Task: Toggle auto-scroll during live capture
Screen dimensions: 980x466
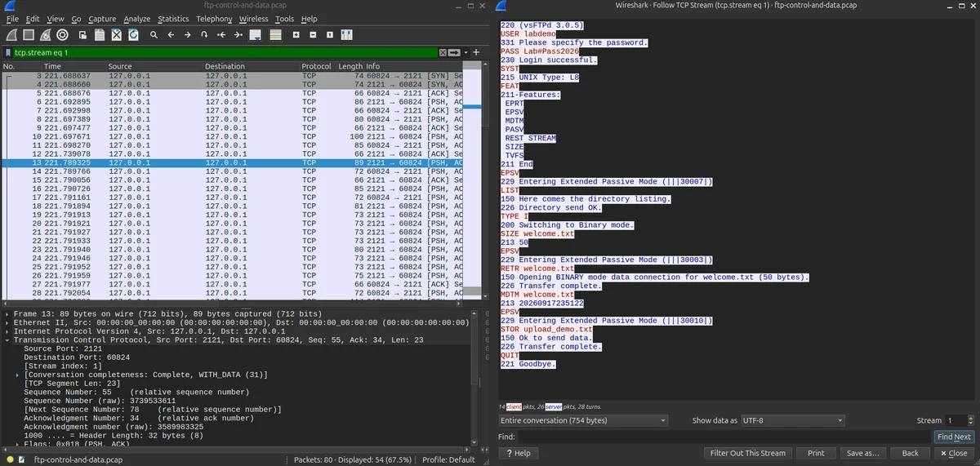Action: point(256,35)
